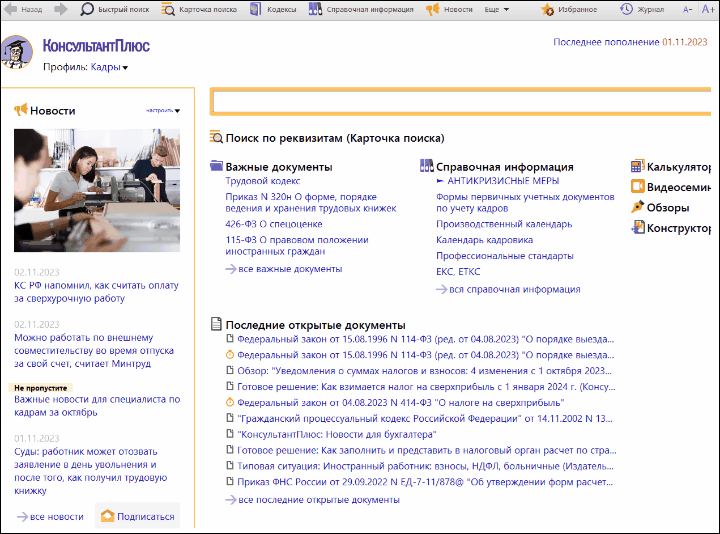Open Приказ N 320н о трудовых книжках
This screenshot has height=534, width=720.
click(310, 202)
